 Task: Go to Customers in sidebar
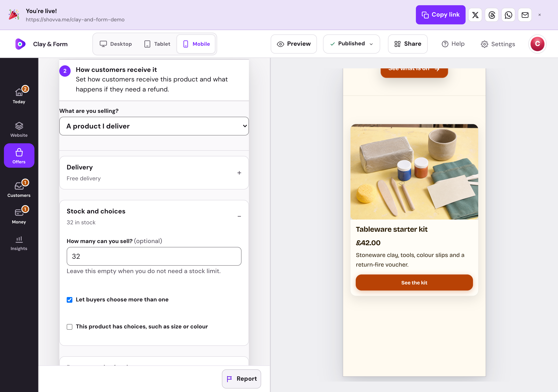19,189
